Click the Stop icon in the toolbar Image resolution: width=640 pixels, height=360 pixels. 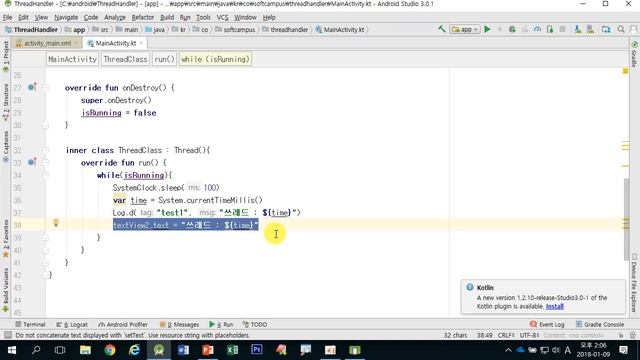(562, 29)
